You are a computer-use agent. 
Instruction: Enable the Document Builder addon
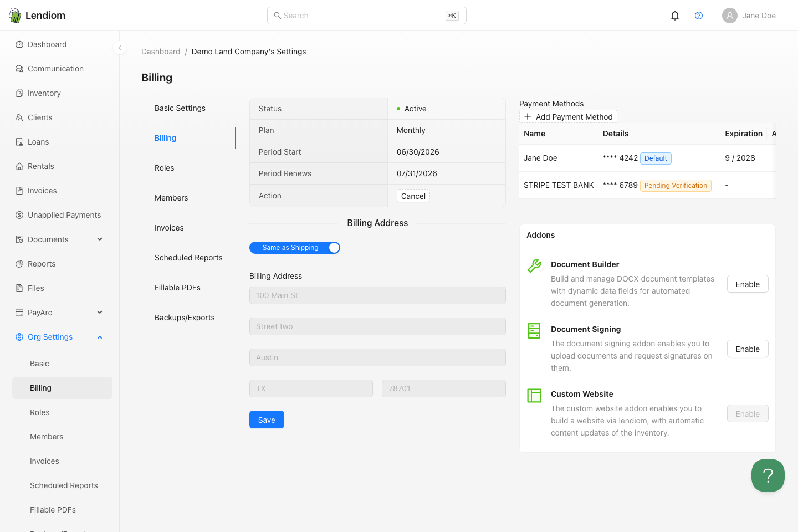tap(748, 284)
